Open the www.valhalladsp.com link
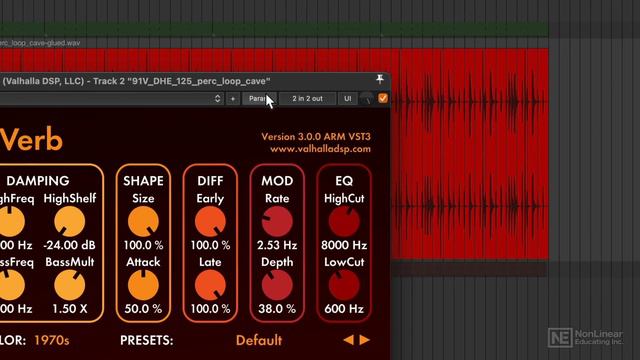Screen dimensions: 640x360 [320, 149]
